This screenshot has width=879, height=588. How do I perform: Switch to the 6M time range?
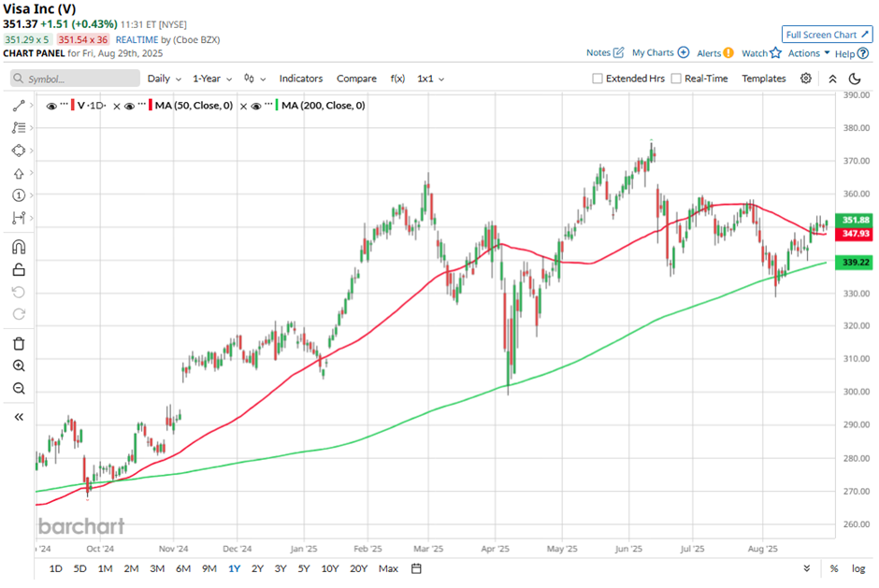[183, 568]
